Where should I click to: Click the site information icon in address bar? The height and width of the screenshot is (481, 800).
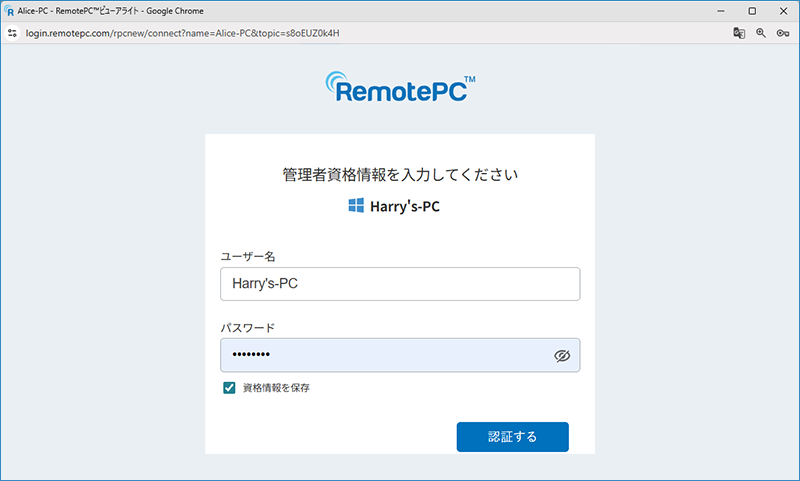click(x=12, y=33)
